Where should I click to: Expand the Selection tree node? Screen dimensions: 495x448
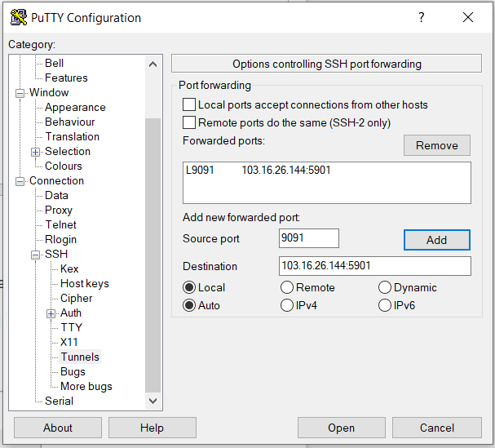pos(35,152)
